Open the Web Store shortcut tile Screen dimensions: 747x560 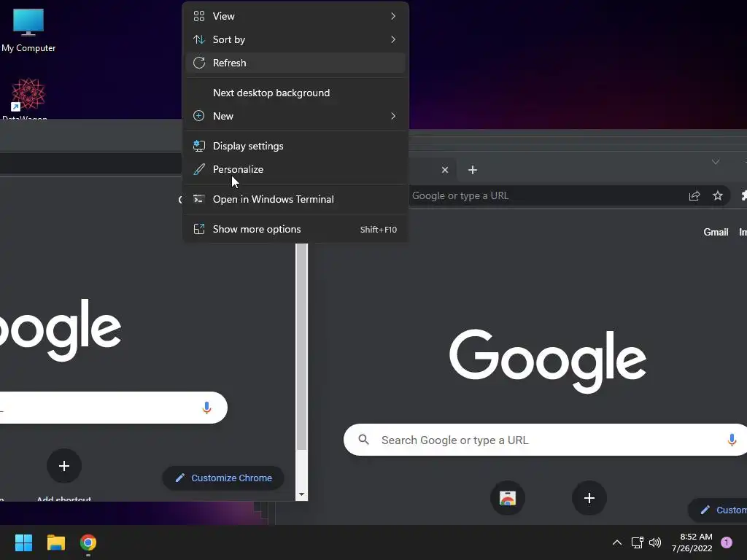pos(508,498)
